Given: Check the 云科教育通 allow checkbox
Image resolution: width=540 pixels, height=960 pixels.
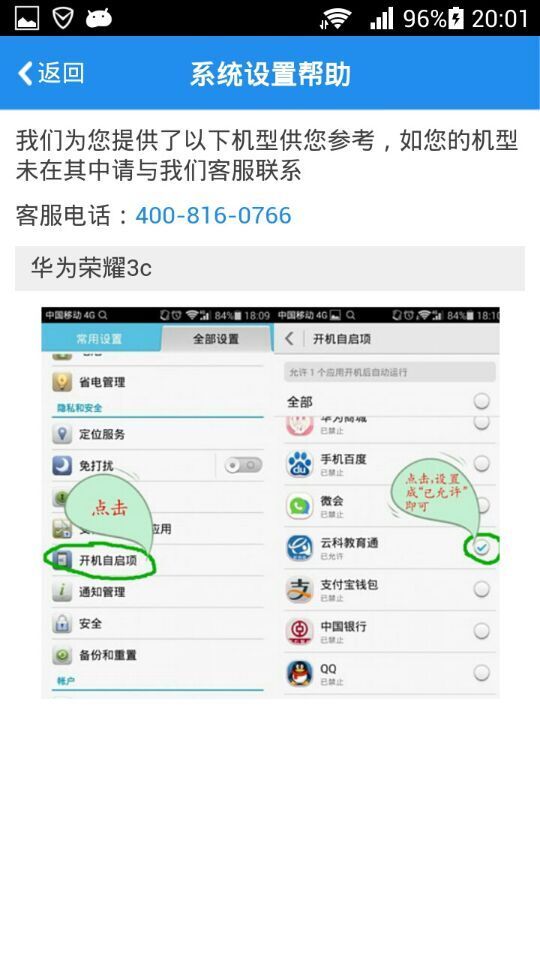Looking at the screenshot, I should tap(482, 547).
